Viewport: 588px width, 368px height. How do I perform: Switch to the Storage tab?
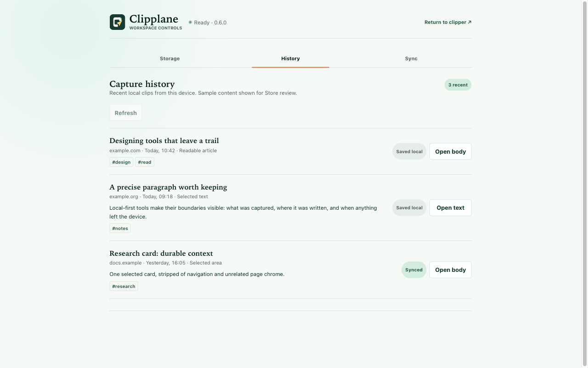tap(170, 58)
